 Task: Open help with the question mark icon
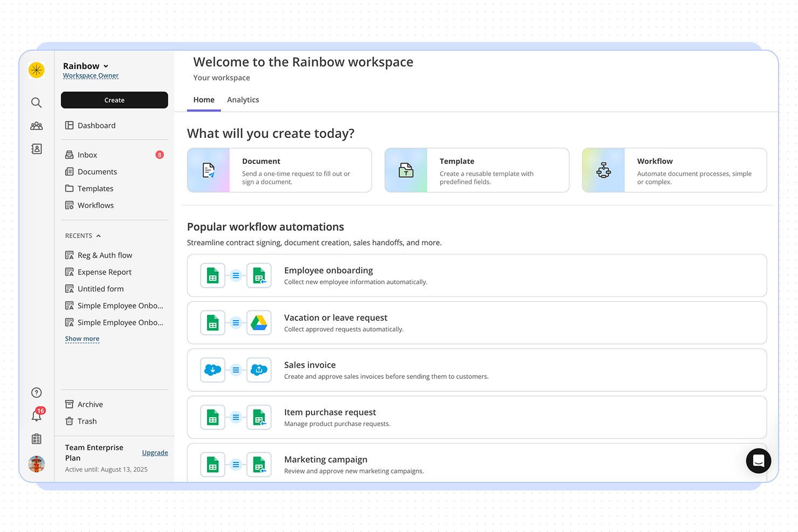tap(36, 392)
